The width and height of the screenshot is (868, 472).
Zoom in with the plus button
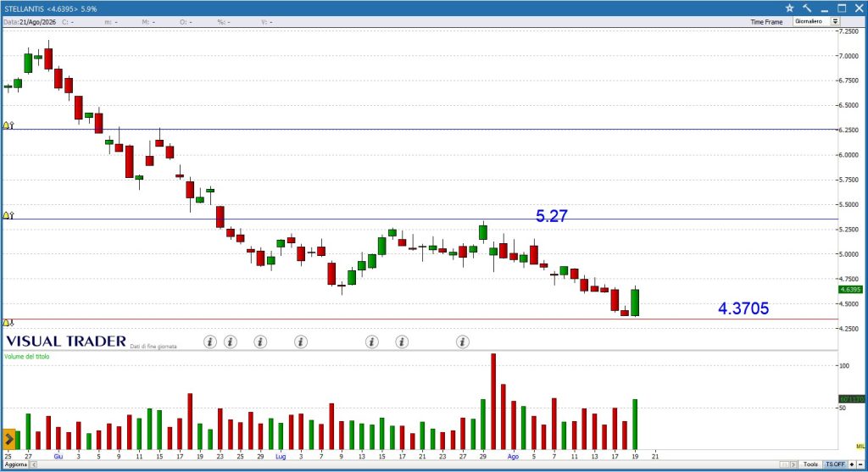pyautogui.click(x=852, y=464)
